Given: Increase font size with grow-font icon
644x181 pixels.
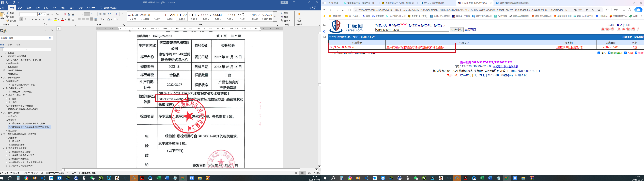Looking at the screenshot, I should point(48,14).
